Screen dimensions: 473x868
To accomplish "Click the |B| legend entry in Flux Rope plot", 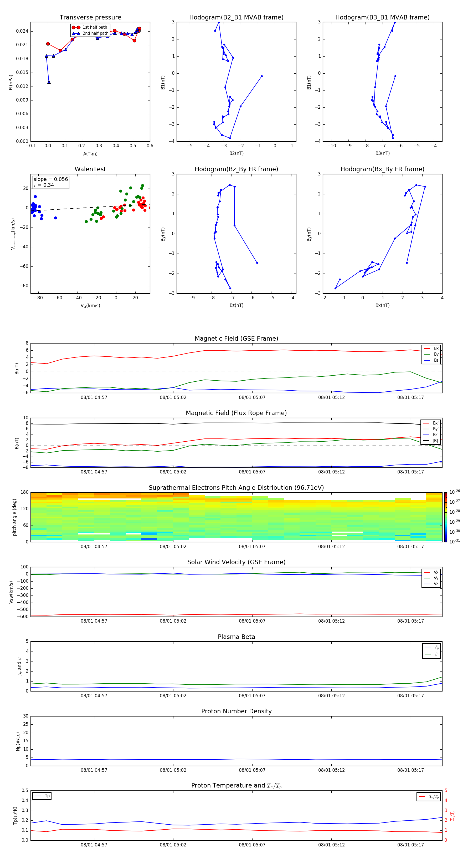I will (x=431, y=441).
